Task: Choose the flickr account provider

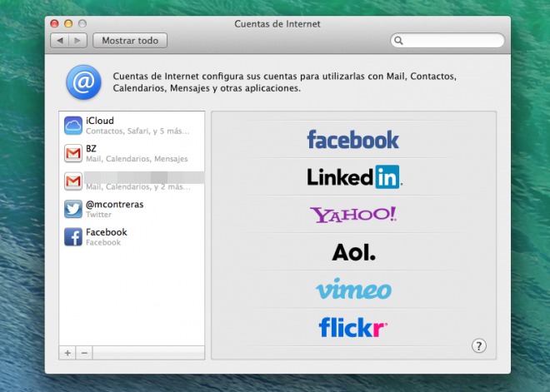Action: pos(352,327)
